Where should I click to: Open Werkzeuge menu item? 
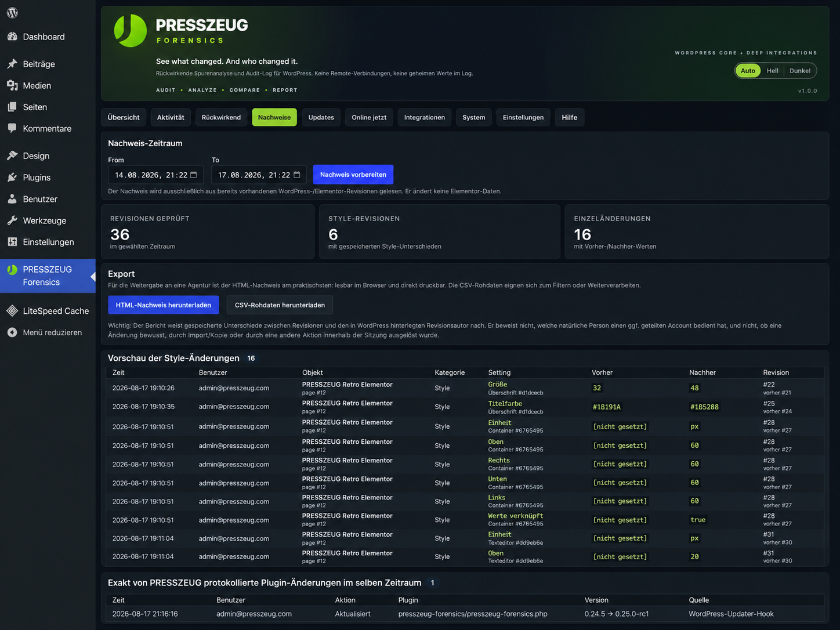(48, 220)
